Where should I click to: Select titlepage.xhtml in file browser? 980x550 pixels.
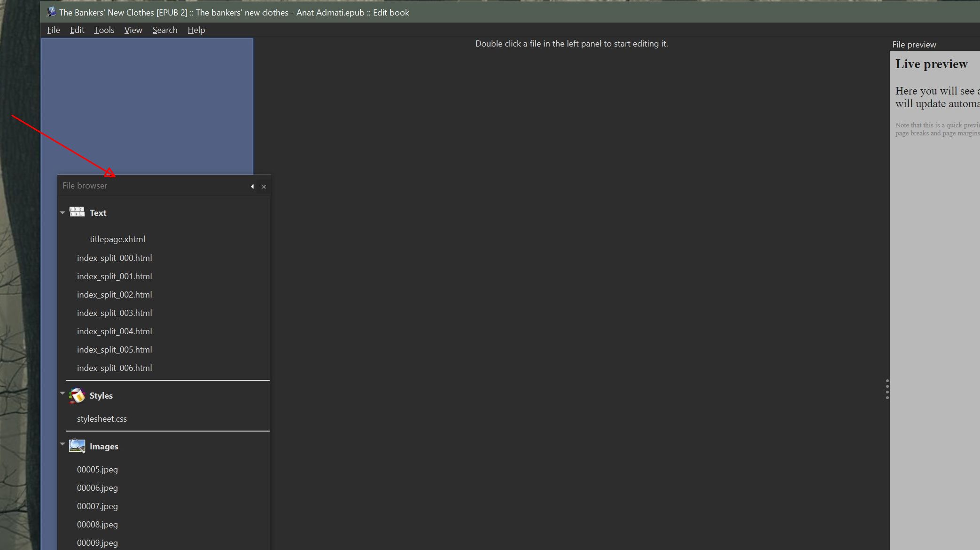tap(117, 239)
